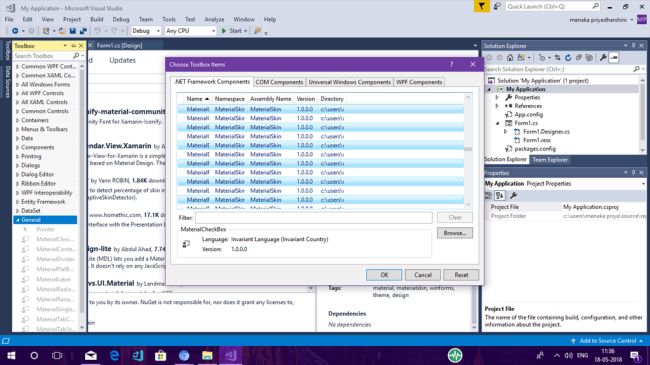Open Property Pages wrench in Properties panel
Image resolution: width=650 pixels, height=365 pixels.
pyautogui.click(x=513, y=195)
